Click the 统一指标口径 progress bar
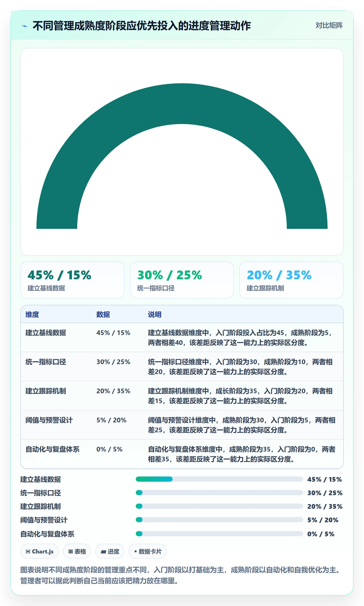This screenshot has height=606, width=364. [x=219, y=493]
